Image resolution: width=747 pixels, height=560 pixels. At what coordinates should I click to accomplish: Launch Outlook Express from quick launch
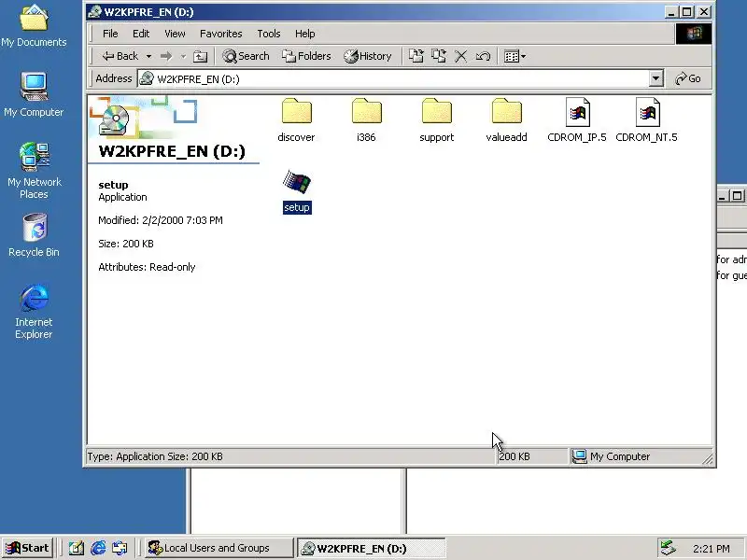pyautogui.click(x=120, y=548)
